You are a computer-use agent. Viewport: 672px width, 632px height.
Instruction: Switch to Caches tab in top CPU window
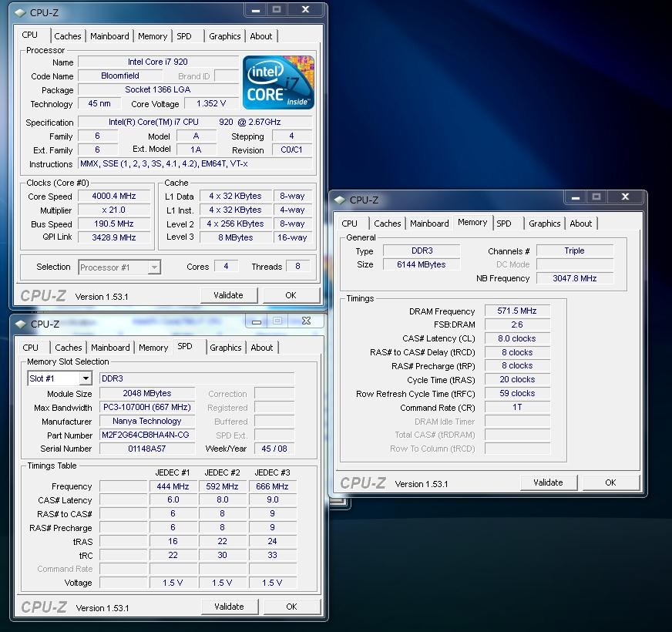pyautogui.click(x=68, y=36)
